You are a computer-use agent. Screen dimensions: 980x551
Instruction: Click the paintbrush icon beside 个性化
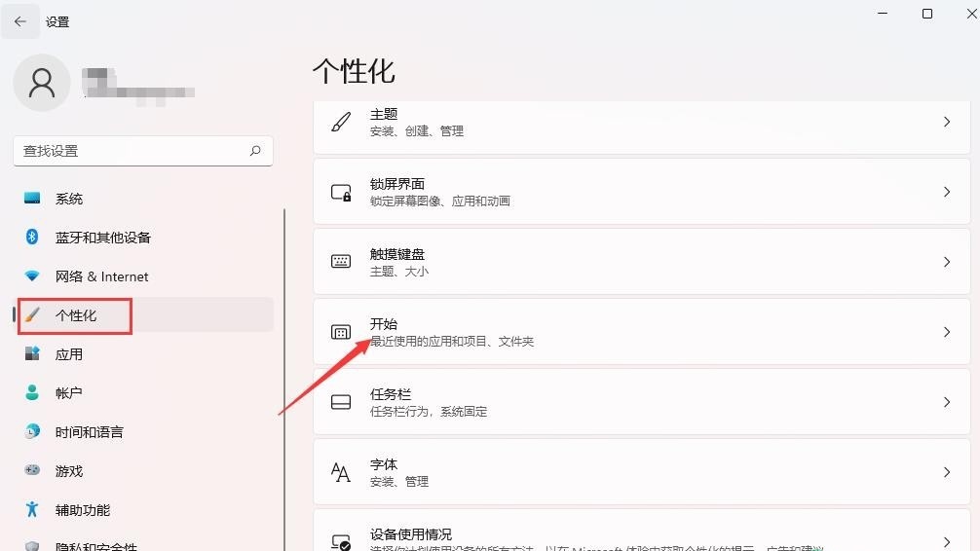click(x=32, y=314)
